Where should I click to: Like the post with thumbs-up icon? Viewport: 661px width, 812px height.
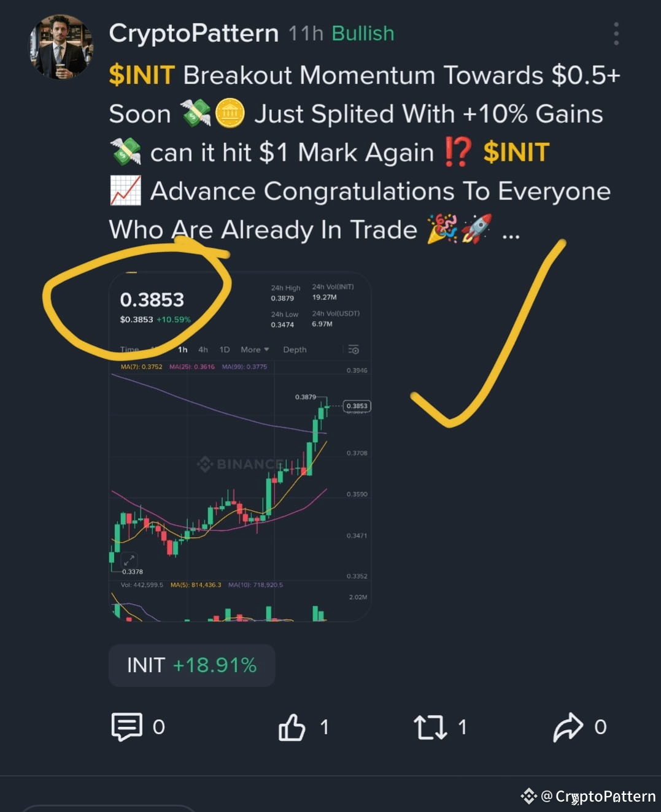(292, 727)
